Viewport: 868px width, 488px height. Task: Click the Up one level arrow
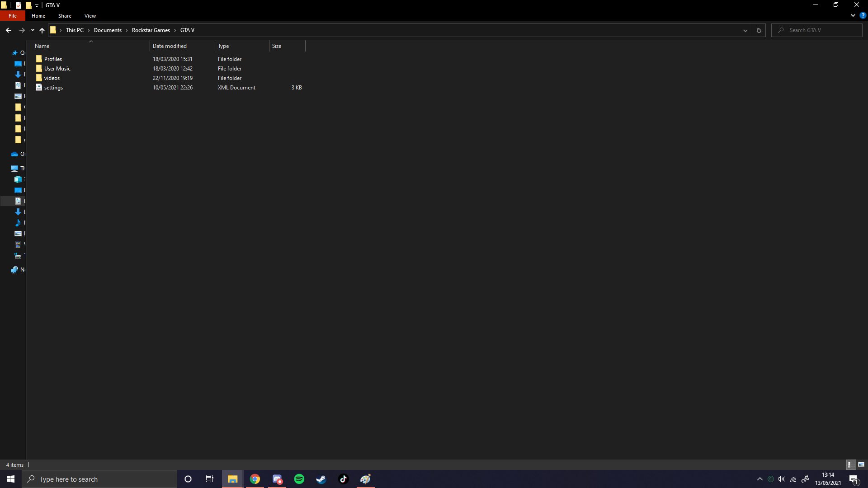[x=42, y=30]
